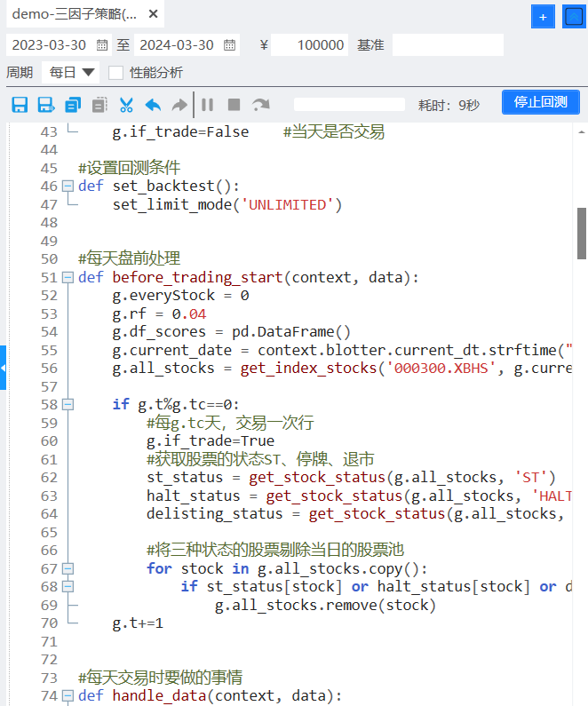Click the Redo arrow icon
The height and width of the screenshot is (706, 588).
[179, 105]
